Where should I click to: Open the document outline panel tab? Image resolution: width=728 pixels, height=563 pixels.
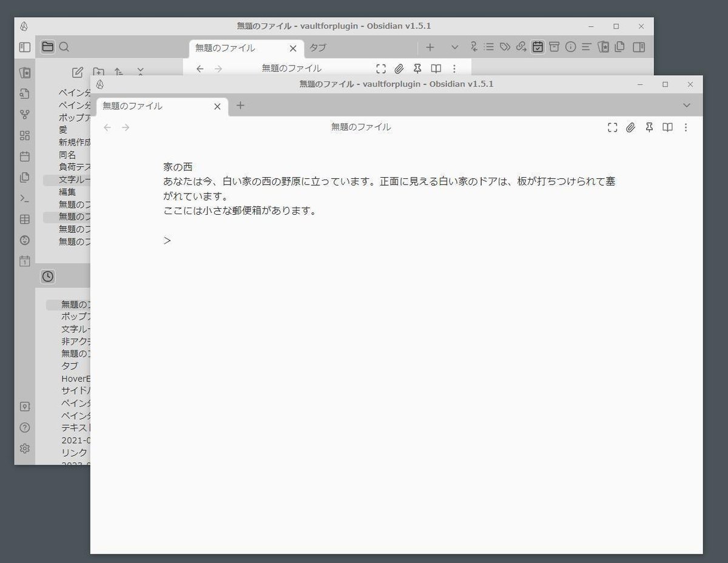(586, 47)
